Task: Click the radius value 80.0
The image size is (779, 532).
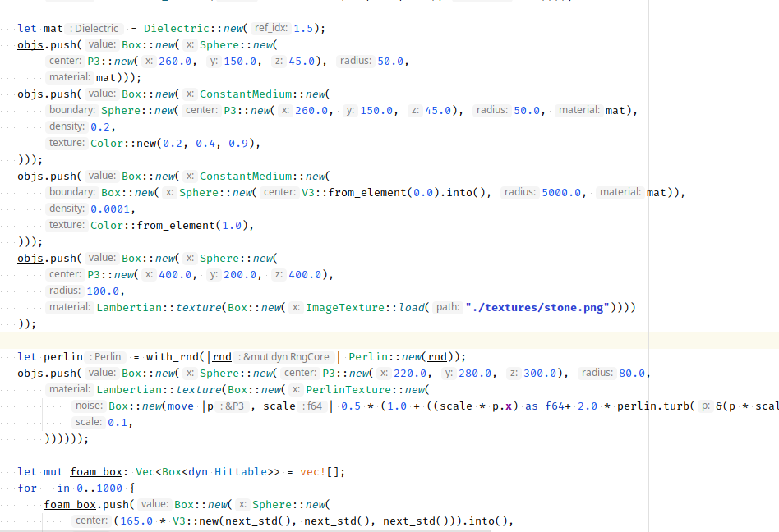Action: point(632,374)
